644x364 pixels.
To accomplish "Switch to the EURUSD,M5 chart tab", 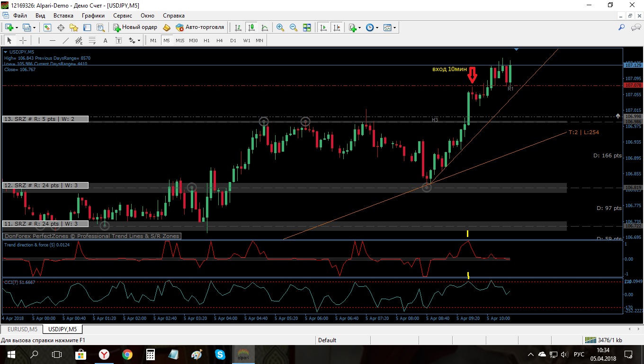I will (22, 329).
